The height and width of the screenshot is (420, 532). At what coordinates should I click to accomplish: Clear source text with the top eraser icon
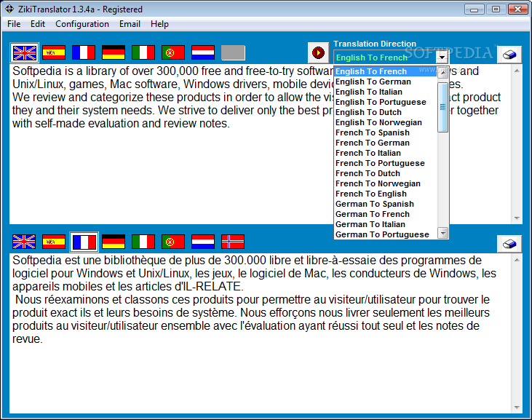[509, 55]
